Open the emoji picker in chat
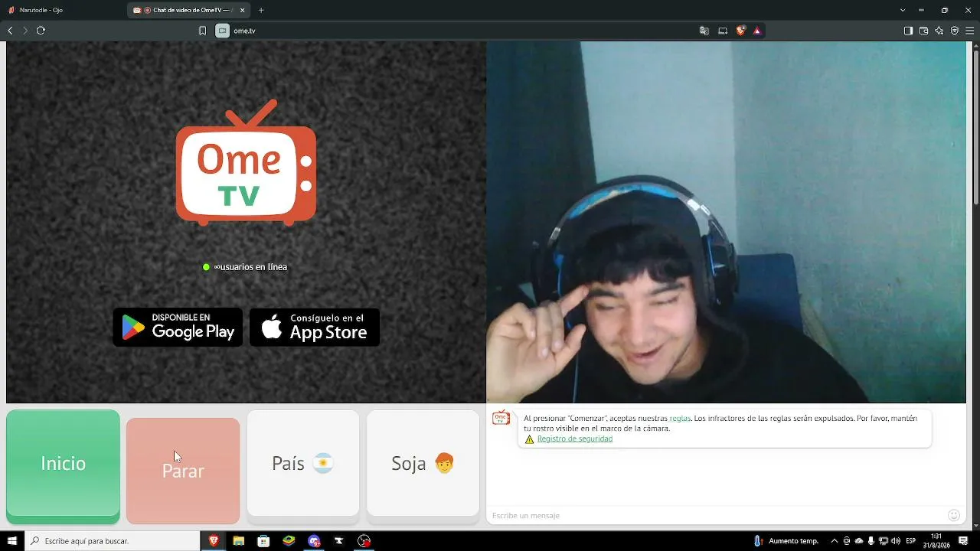 point(954,516)
